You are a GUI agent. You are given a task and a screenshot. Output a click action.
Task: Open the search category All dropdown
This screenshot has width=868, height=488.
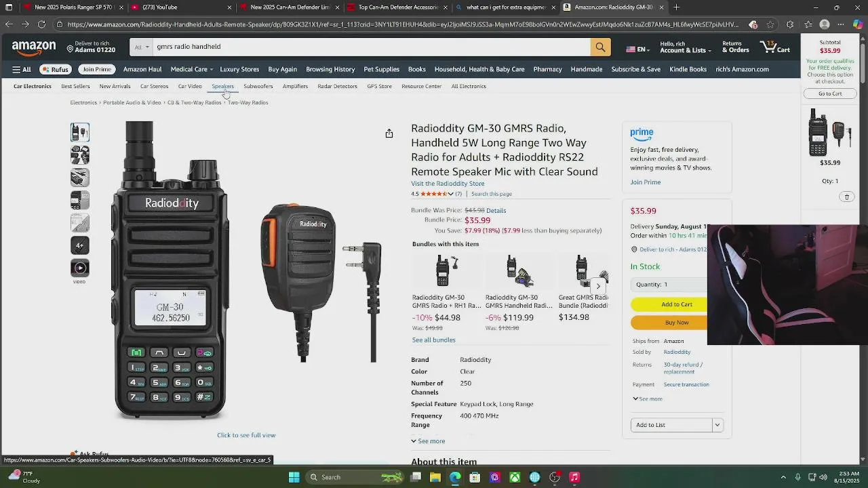point(141,47)
